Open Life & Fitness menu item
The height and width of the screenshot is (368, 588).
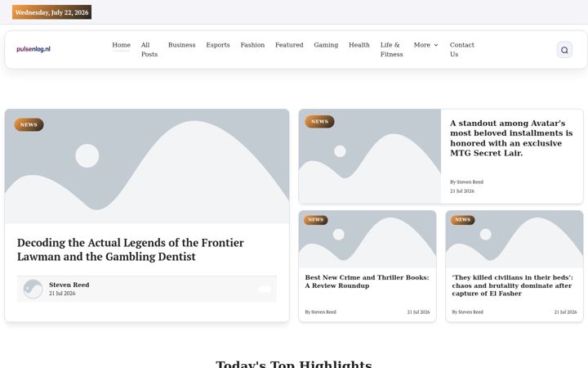coord(391,50)
